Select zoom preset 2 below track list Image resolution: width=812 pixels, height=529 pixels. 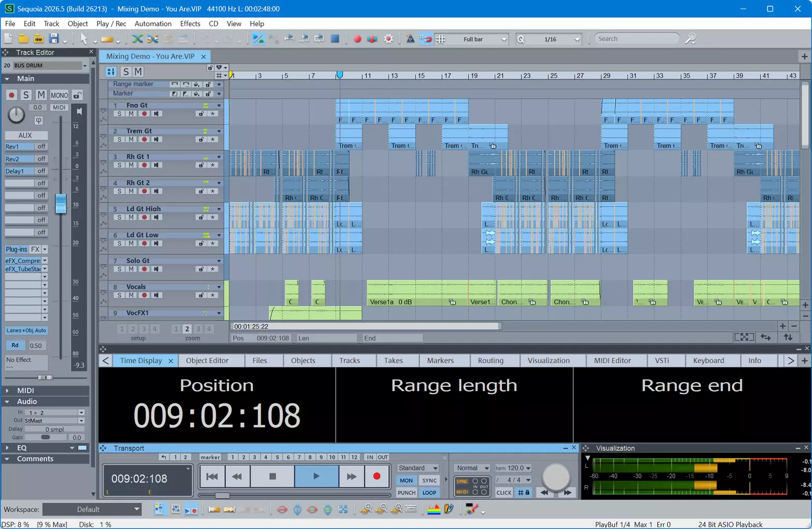click(x=187, y=329)
